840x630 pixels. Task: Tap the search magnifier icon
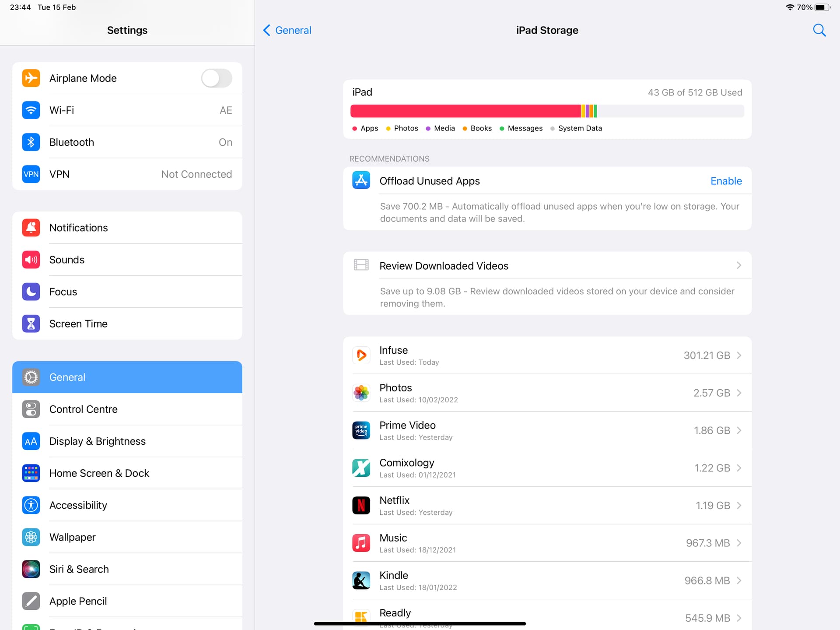click(819, 30)
